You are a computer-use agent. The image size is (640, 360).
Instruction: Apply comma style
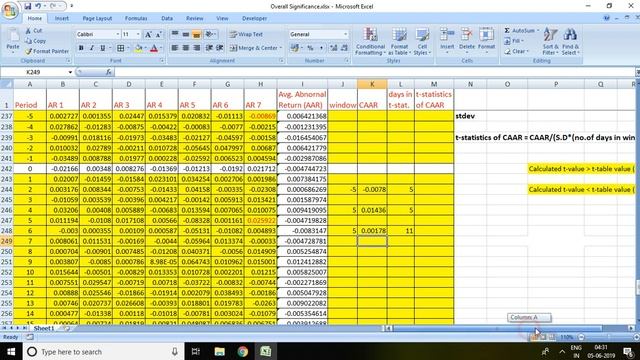pyautogui.click(x=321, y=48)
